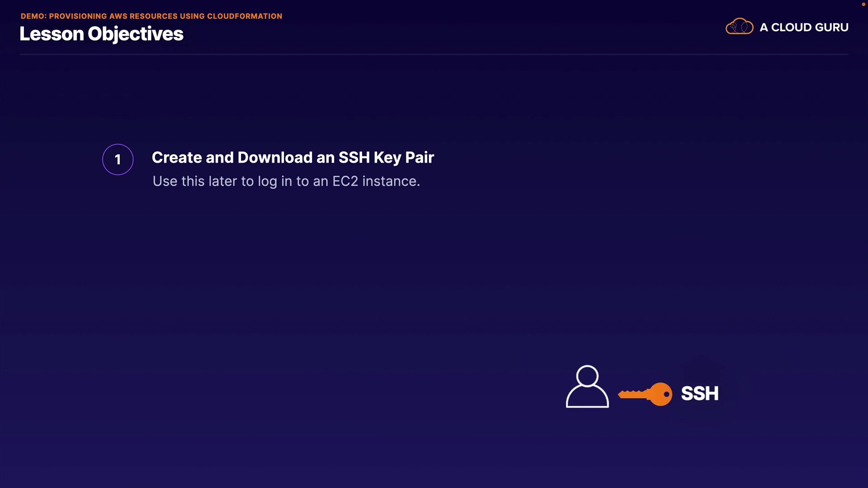Click the "Lesson Objectives" slide title
The image size is (868, 488).
(x=101, y=34)
